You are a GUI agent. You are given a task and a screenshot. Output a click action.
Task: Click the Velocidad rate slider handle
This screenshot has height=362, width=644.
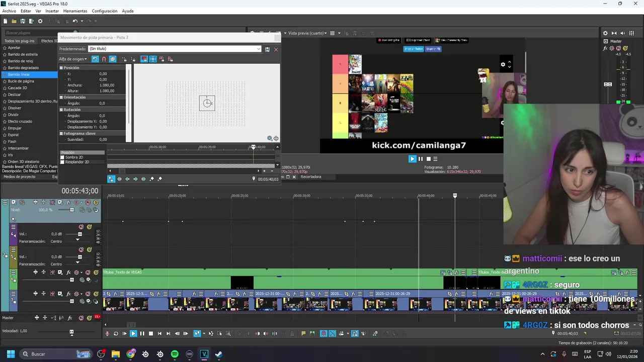[x=71, y=332]
